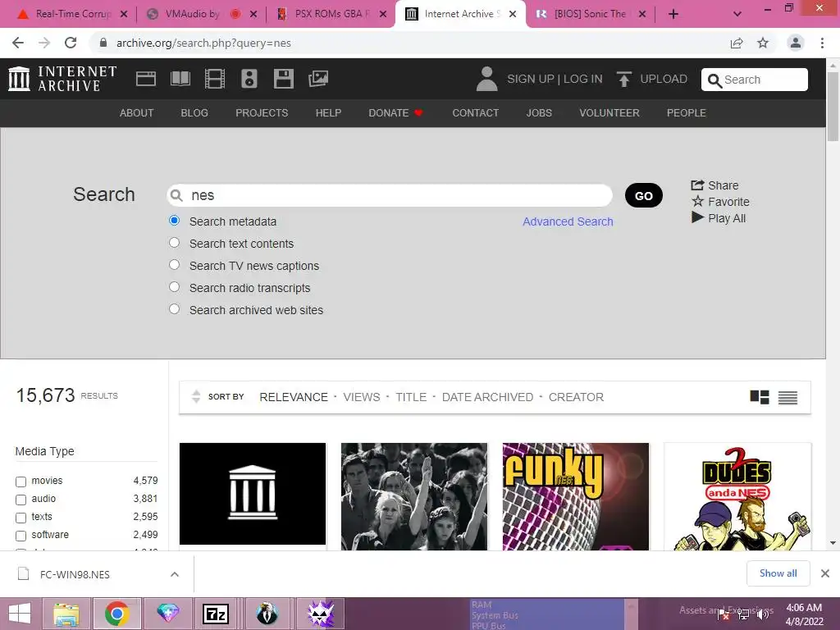Open the ABOUT menu item
Viewport: 840px width, 630px height.
137,113
